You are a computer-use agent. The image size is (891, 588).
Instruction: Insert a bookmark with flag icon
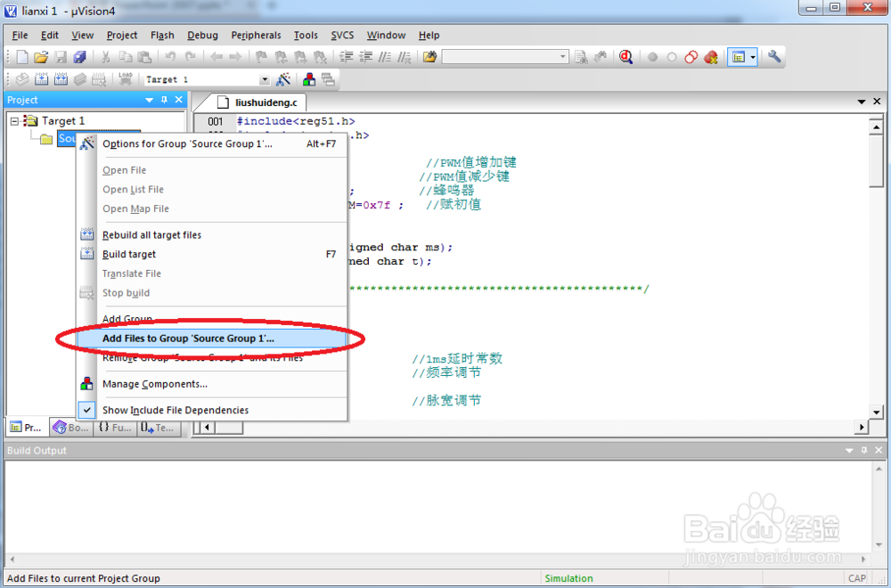click(x=261, y=57)
